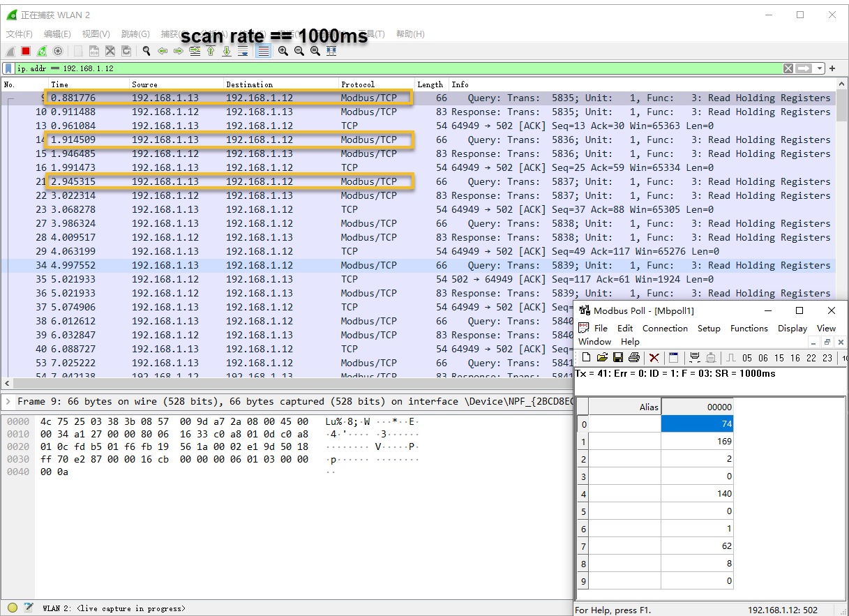Zoom in the packet list text
The image size is (849, 616).
coord(283,51)
